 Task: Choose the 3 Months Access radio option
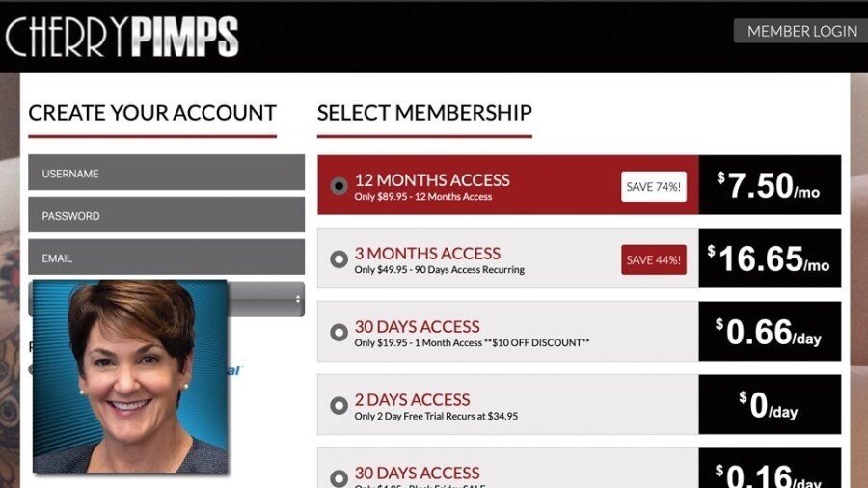339,259
